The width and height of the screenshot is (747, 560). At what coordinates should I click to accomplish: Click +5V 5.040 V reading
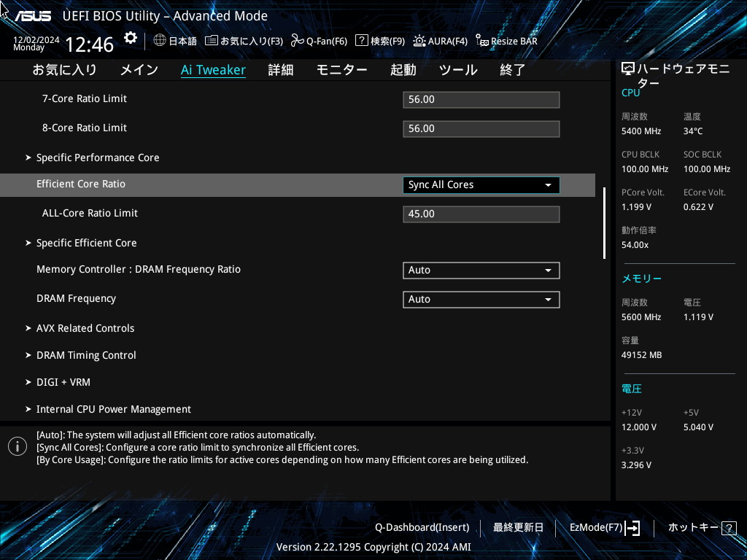click(x=698, y=427)
